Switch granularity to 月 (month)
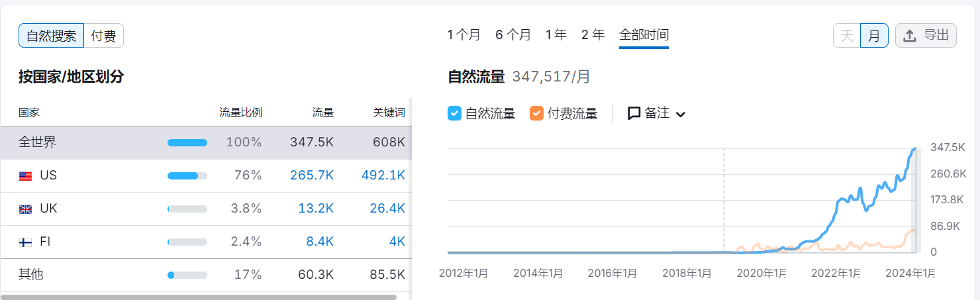 tap(874, 36)
